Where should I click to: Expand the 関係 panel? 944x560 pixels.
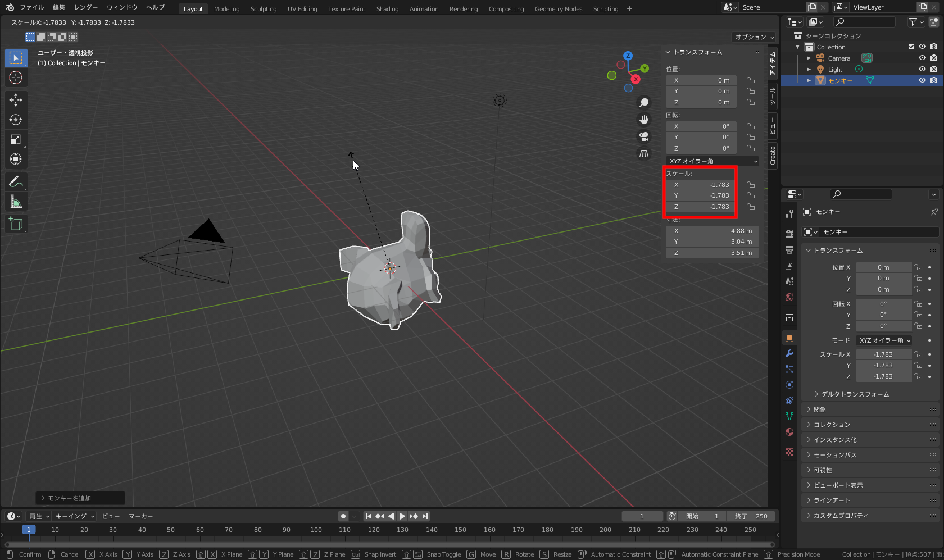870,409
